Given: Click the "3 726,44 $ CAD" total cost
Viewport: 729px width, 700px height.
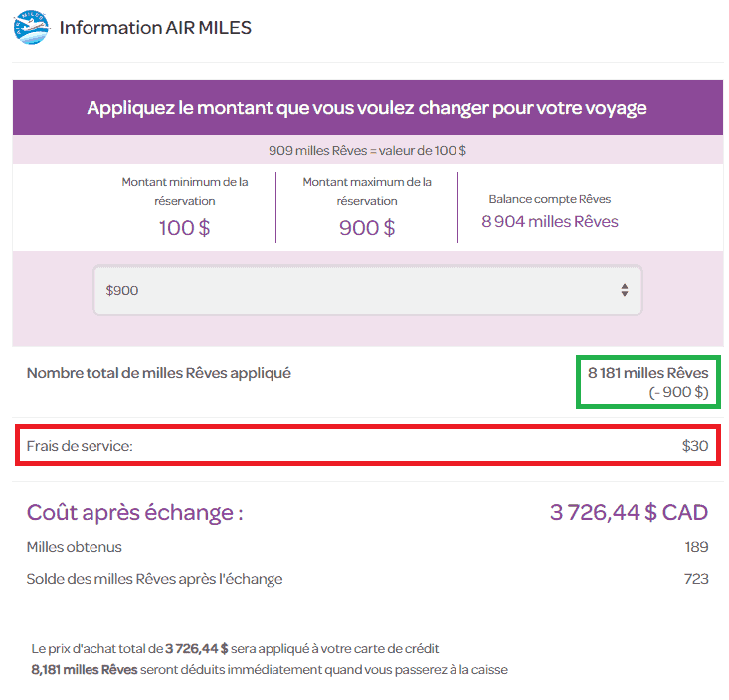Looking at the screenshot, I should point(629,513).
